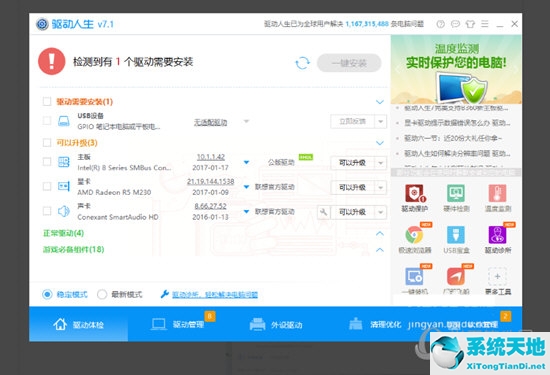550x375 pixels.
Task: Open the 驱动诊所 troubleshooting link
Action: pos(215,295)
